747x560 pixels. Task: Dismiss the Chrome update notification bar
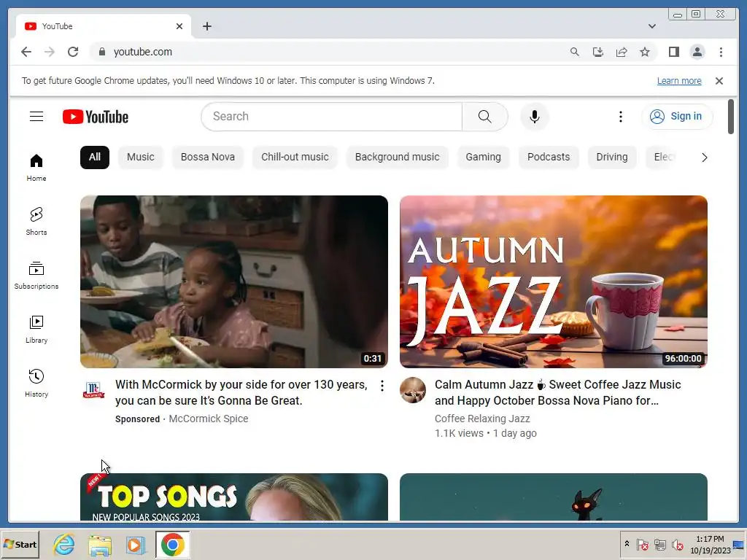point(719,81)
